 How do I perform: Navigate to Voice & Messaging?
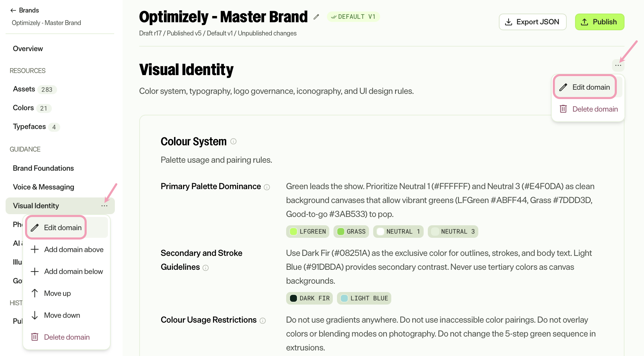pos(44,187)
